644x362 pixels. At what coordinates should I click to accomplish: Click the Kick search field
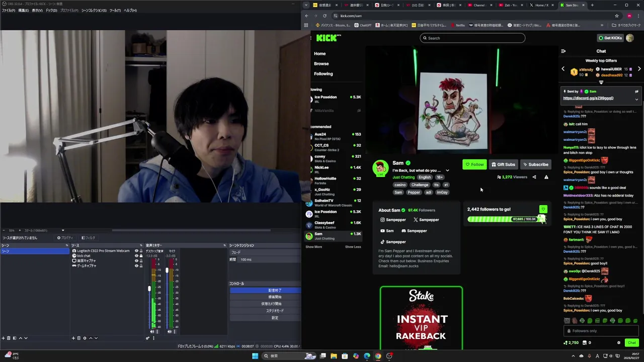pos(473,38)
